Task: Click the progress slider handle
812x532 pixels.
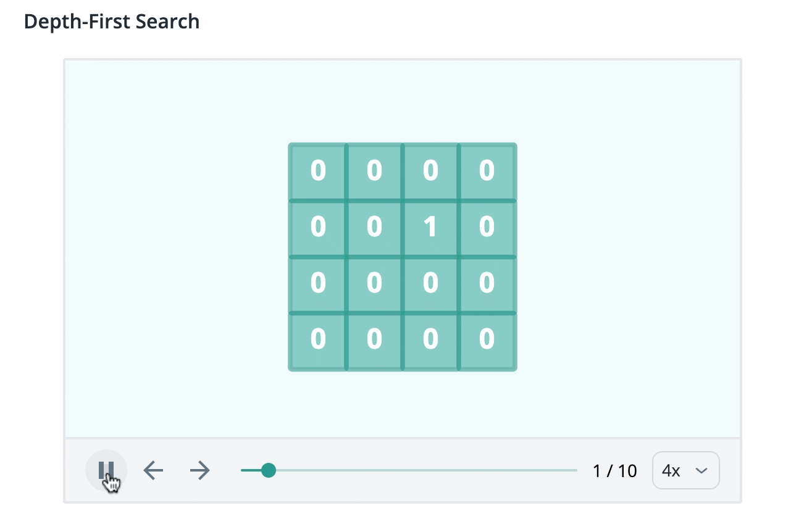Action: point(269,470)
